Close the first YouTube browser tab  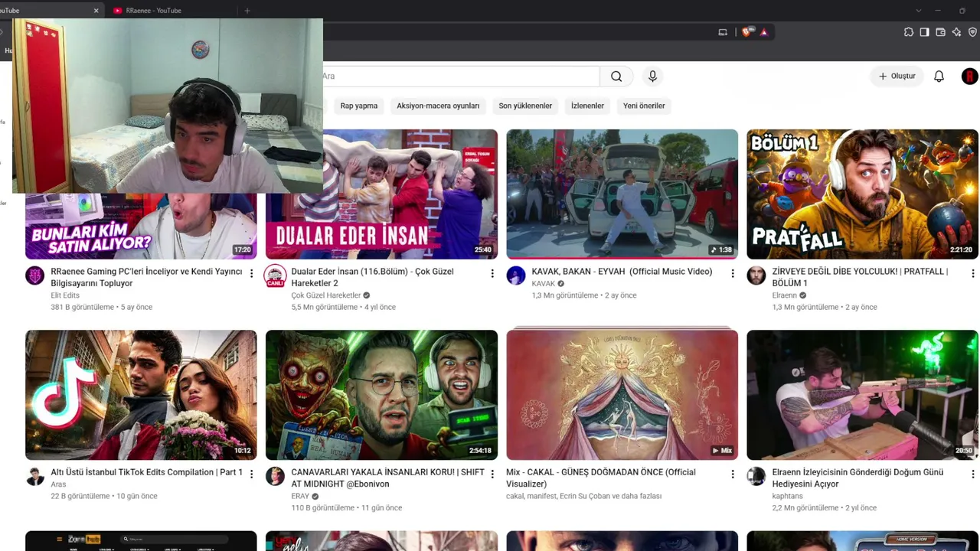pyautogui.click(x=96, y=11)
